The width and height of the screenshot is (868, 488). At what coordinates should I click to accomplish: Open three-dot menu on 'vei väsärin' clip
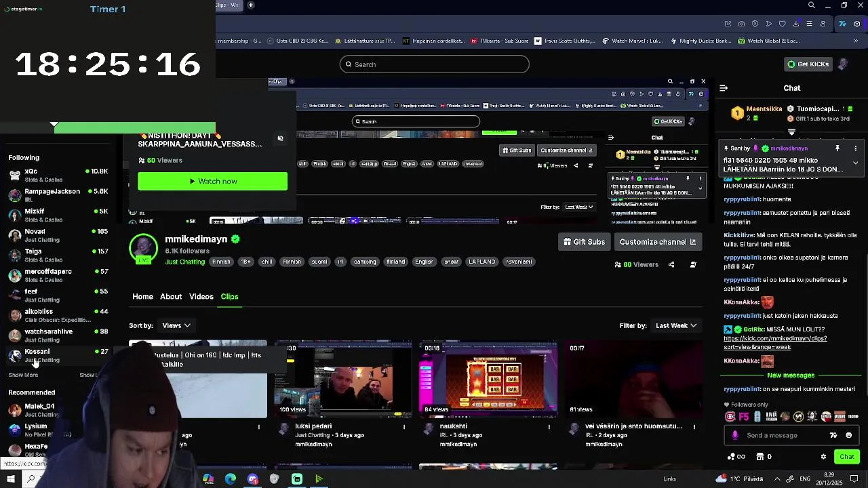pos(694,427)
